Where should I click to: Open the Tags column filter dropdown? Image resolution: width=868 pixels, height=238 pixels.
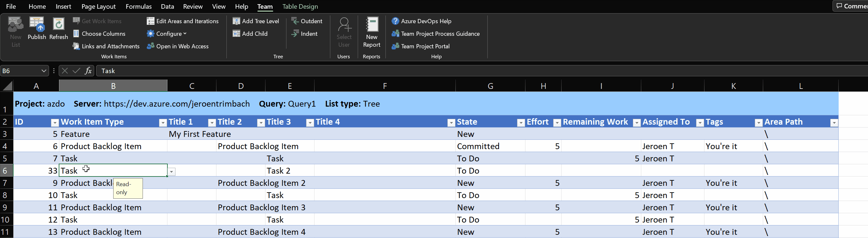(x=758, y=123)
